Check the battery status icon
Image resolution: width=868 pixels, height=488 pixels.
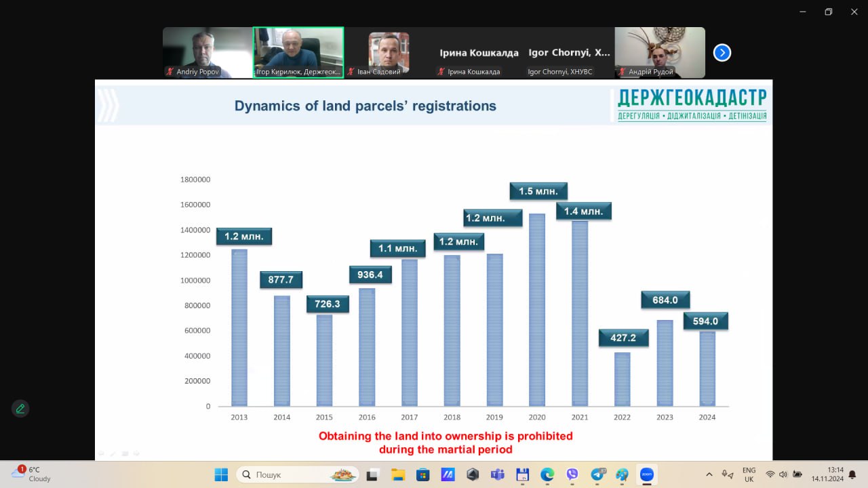coord(797,474)
